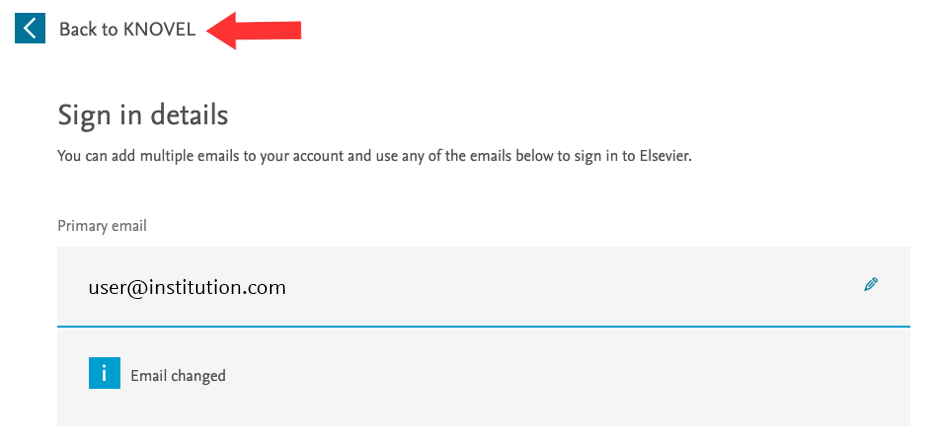The width and height of the screenshot is (936, 448).
Task: Follow the Back to KNOVEL link
Action: [x=127, y=29]
